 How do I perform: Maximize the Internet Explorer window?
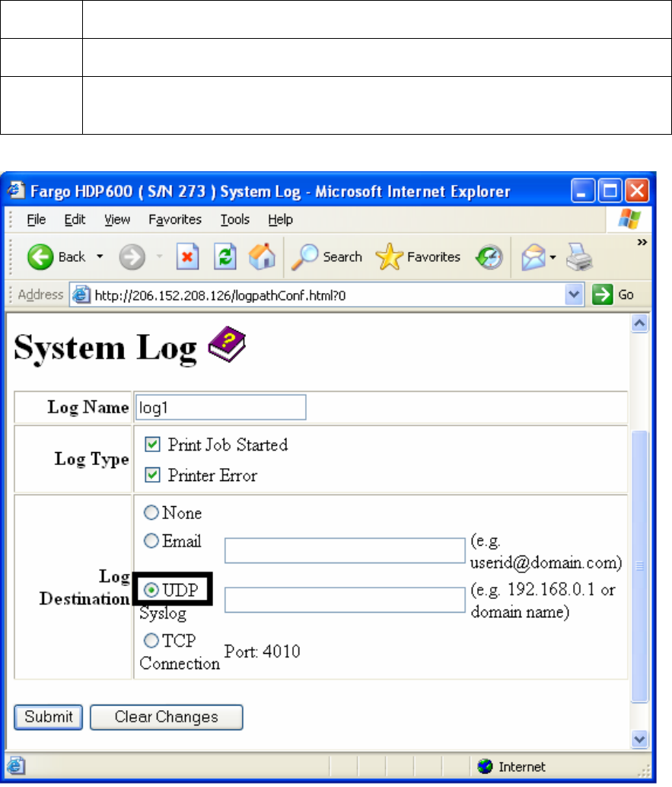tap(610, 191)
